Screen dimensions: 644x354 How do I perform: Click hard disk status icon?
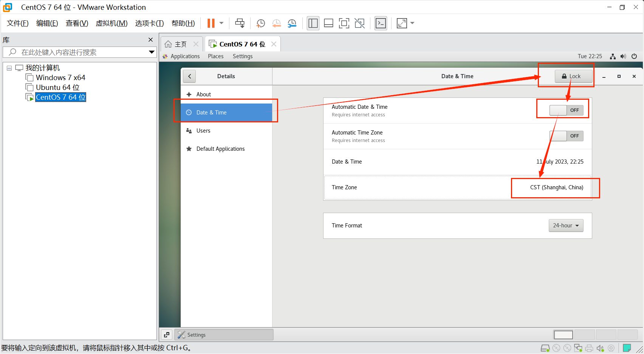[x=545, y=348]
